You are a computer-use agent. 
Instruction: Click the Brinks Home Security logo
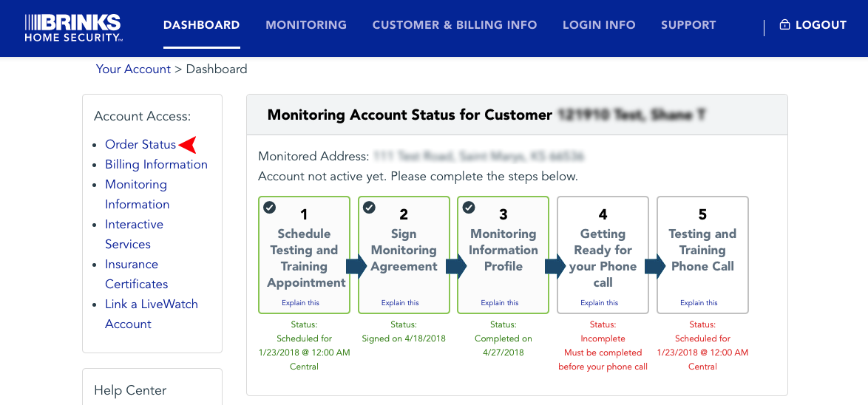click(x=73, y=28)
